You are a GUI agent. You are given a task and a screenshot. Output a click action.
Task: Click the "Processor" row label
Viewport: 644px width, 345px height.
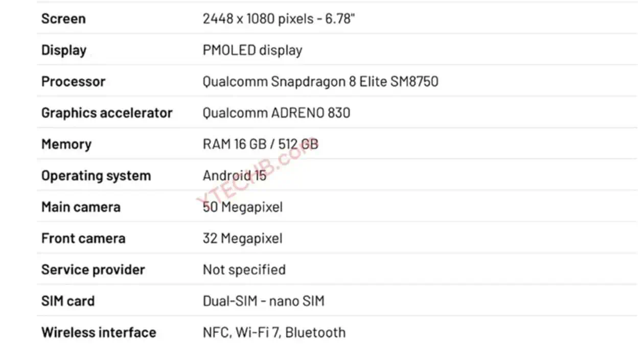[73, 81]
